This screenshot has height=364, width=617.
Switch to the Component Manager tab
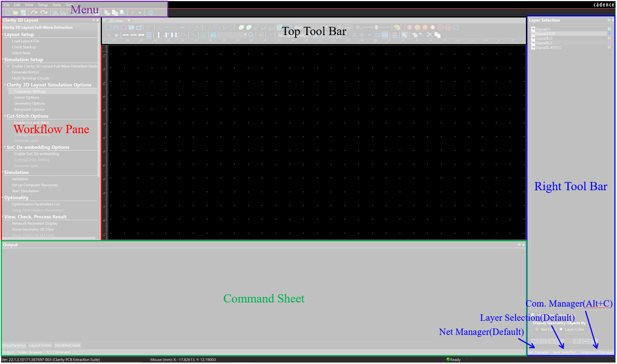click(596, 352)
